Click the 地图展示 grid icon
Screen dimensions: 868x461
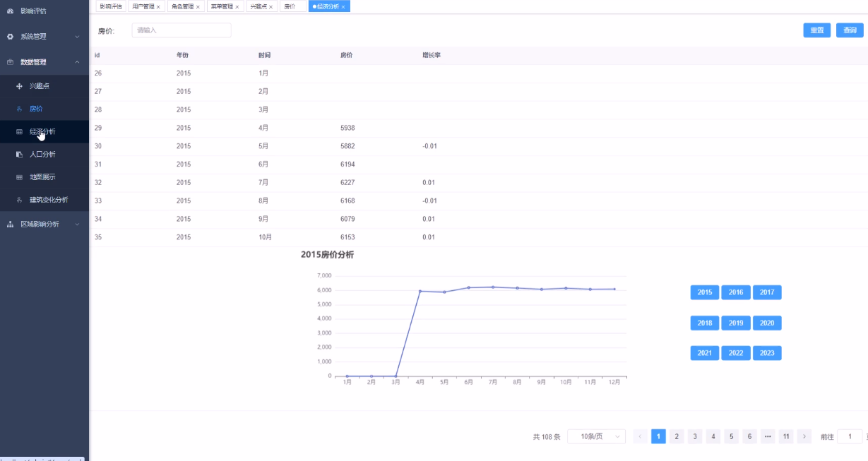[x=19, y=177]
